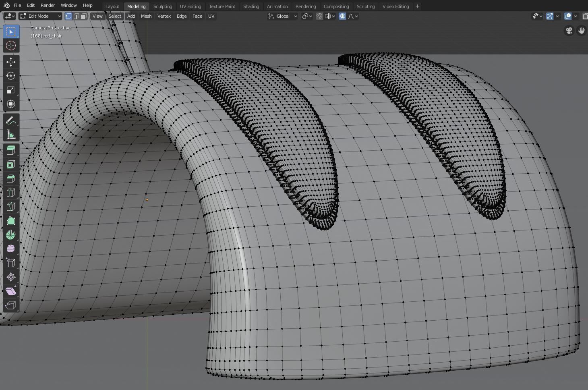
Task: Open the Edge menu
Action: tap(182, 16)
